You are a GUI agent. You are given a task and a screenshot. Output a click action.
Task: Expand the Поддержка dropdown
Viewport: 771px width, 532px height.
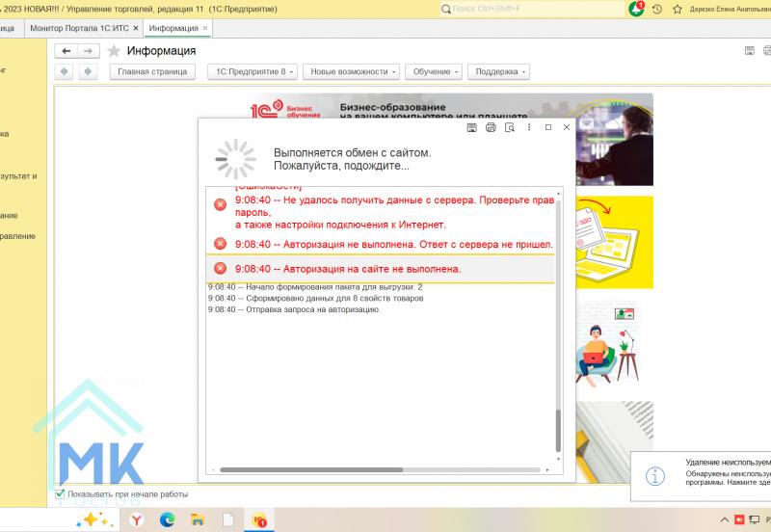click(498, 71)
